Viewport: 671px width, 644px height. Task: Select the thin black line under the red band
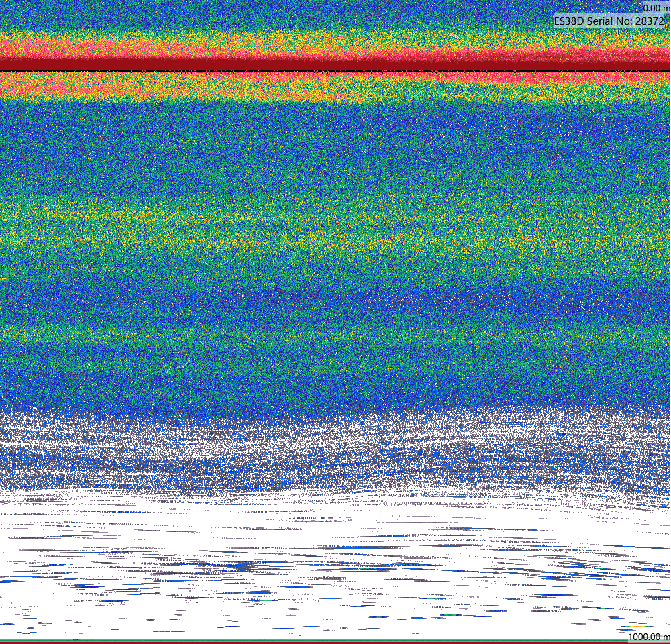point(335,71)
